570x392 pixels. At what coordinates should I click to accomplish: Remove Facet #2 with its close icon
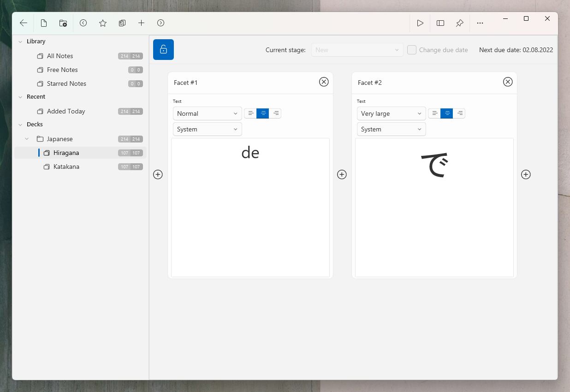(507, 82)
